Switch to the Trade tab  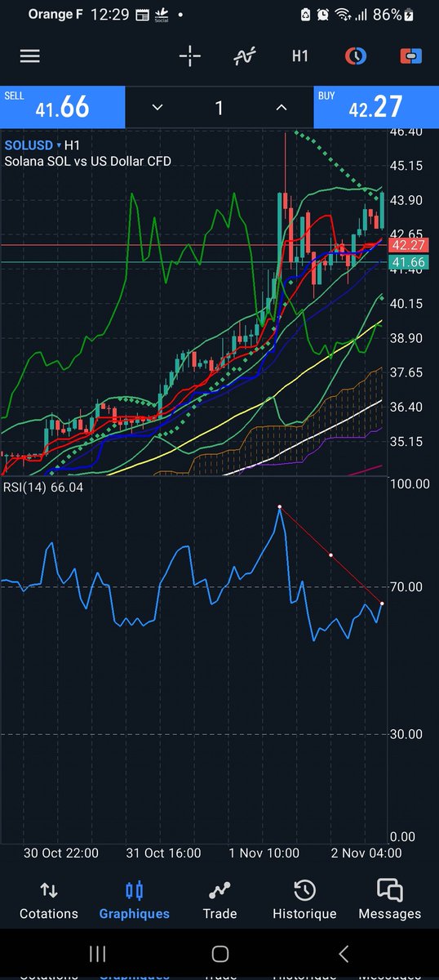click(x=219, y=900)
